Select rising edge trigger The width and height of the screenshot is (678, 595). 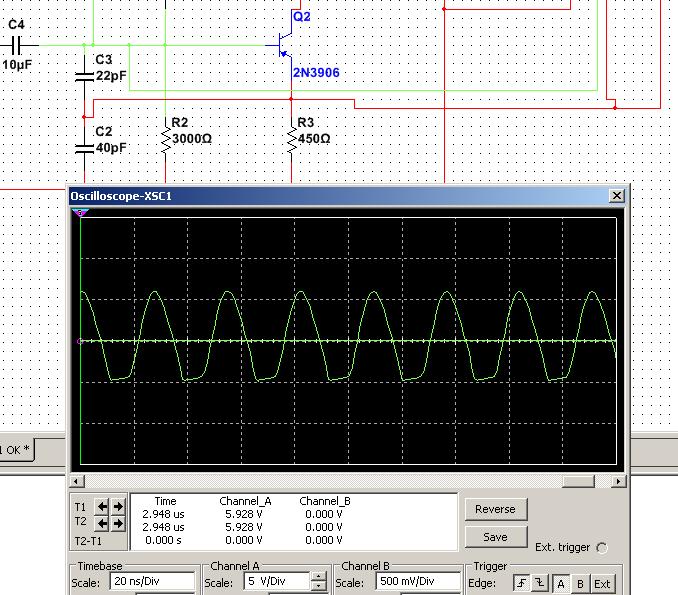tap(521, 583)
